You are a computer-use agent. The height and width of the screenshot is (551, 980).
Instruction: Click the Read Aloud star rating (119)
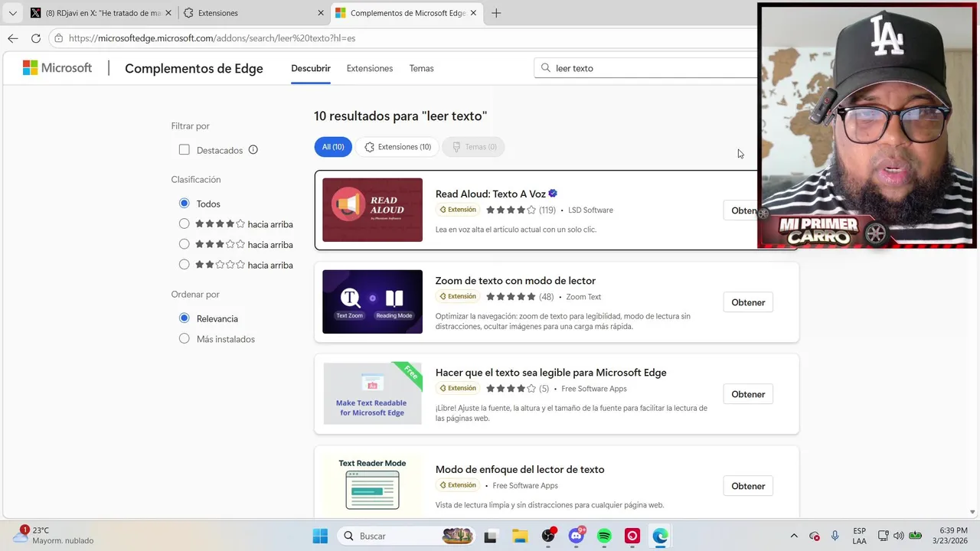pyautogui.click(x=521, y=210)
